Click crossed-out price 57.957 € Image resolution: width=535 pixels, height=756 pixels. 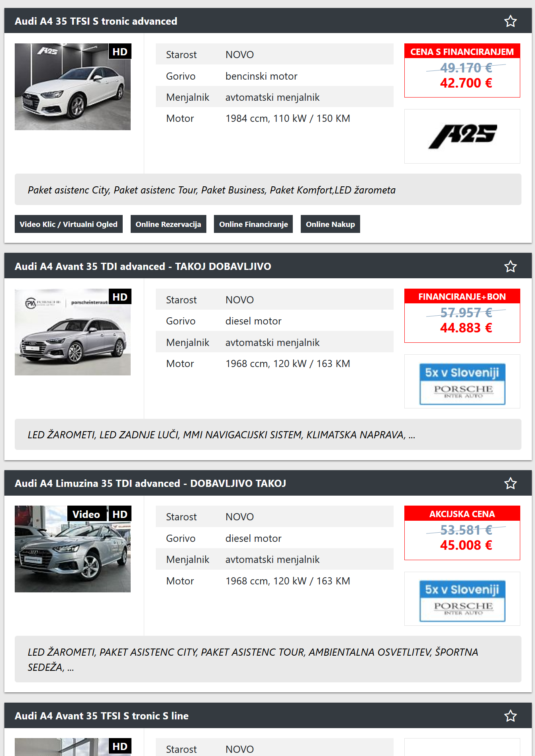click(466, 313)
